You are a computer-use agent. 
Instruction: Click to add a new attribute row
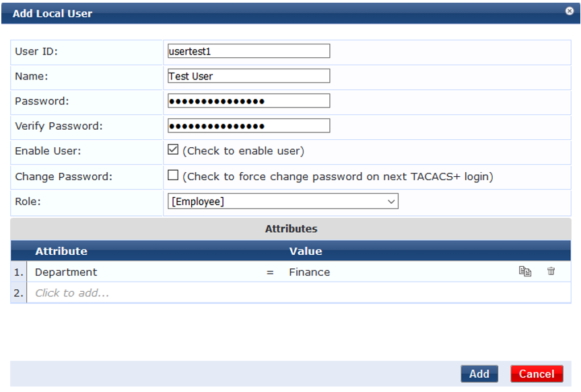click(72, 293)
